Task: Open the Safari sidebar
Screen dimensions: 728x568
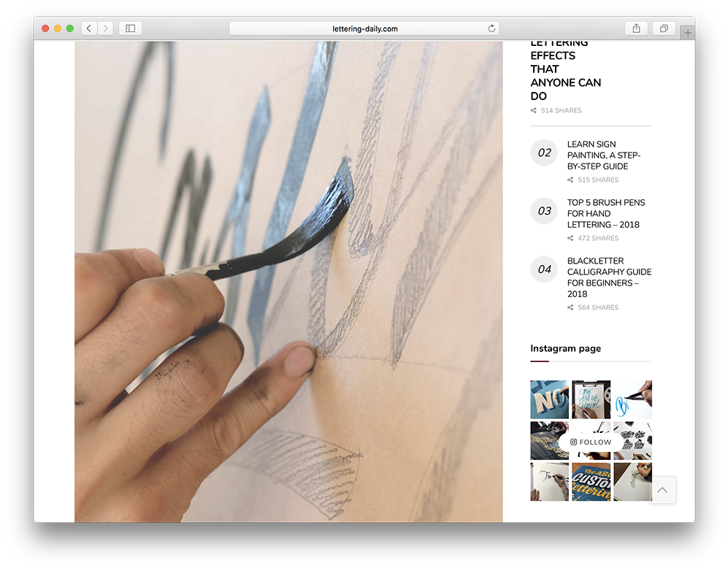Action: point(129,28)
